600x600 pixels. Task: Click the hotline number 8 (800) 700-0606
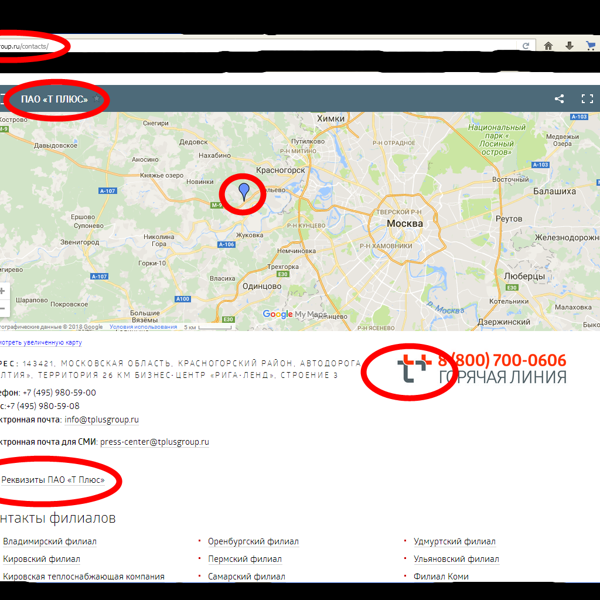tap(502, 360)
